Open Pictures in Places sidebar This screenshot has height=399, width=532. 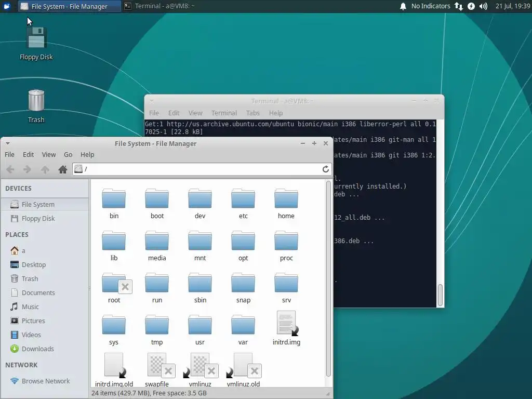pyautogui.click(x=45, y=321)
